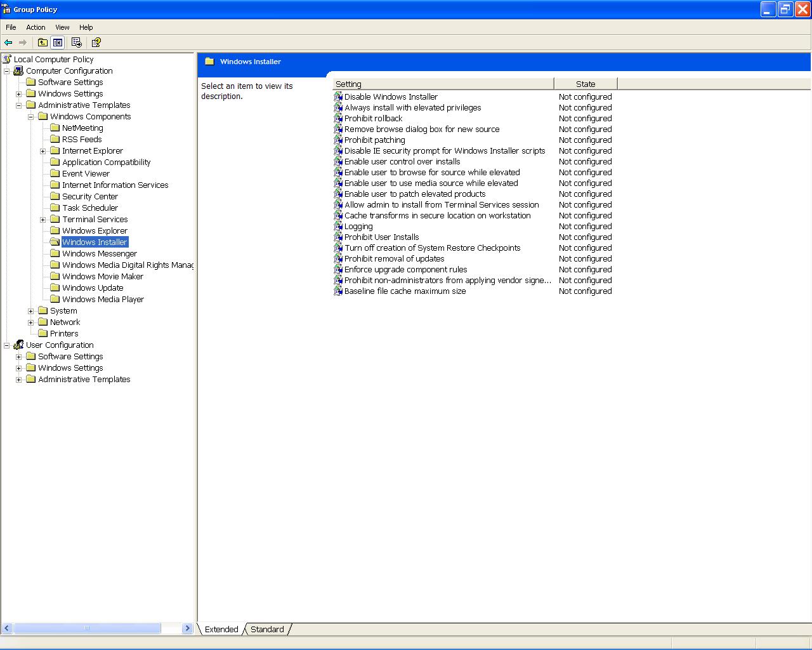Click the tree pane horizontal scrollbar thumb
Screen dimensions: 812x650
point(87,628)
